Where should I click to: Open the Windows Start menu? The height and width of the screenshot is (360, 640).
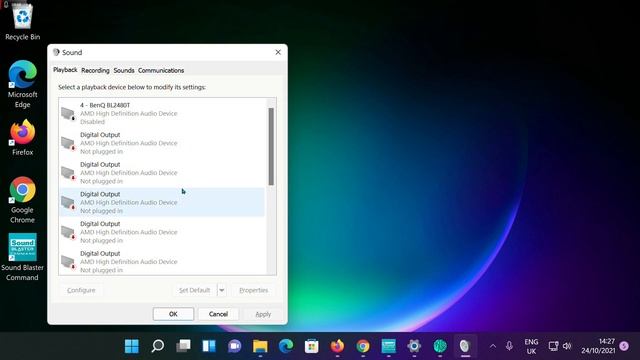tap(131, 346)
